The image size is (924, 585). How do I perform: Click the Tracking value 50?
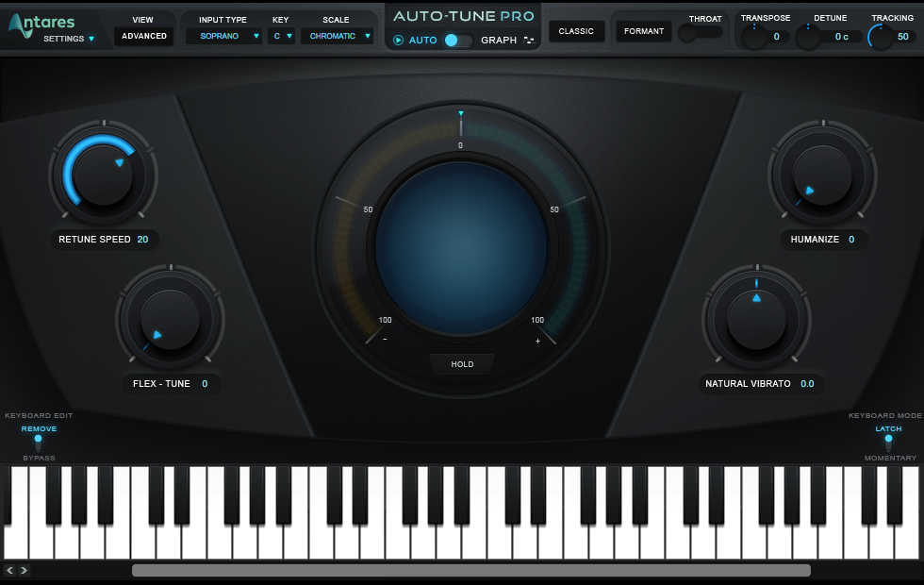pos(903,37)
